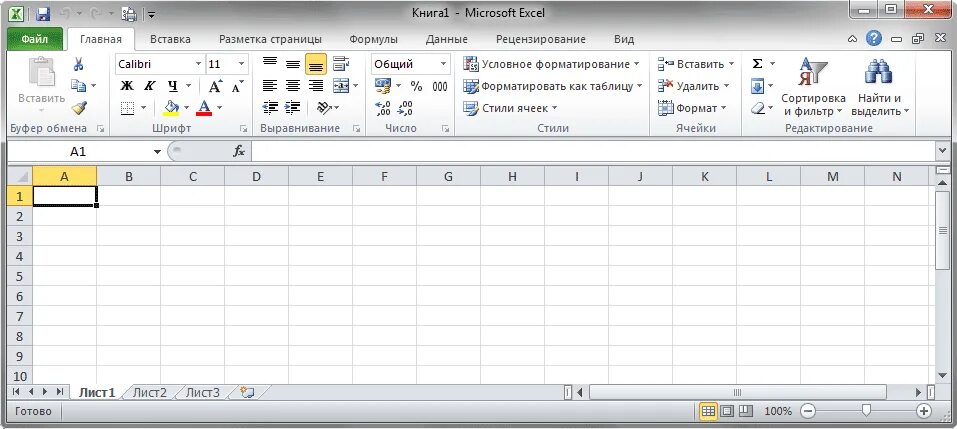Click the text orientation icon
The image size is (957, 429).
click(324, 108)
